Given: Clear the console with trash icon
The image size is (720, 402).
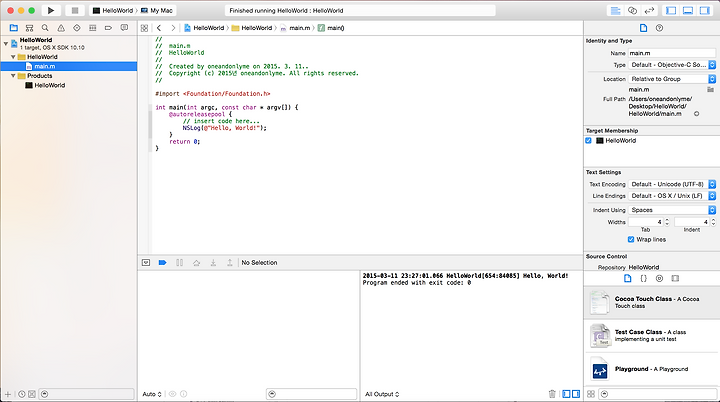Looking at the screenshot, I should pos(552,394).
